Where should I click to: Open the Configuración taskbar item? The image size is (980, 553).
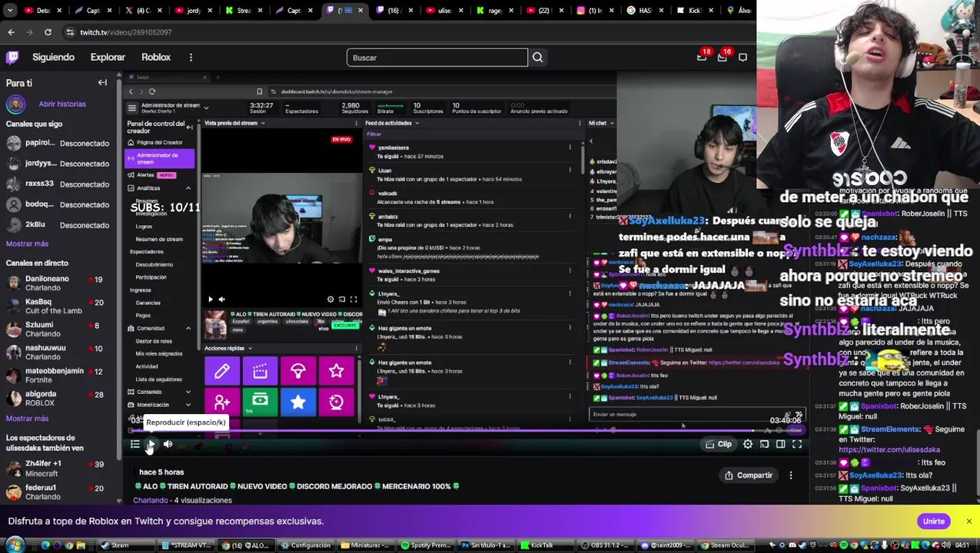point(306,546)
